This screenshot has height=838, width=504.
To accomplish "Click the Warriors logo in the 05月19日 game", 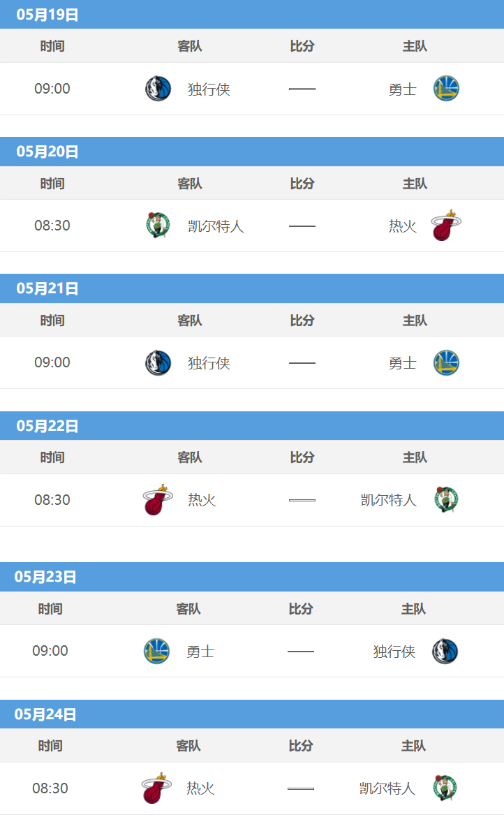I will [446, 89].
